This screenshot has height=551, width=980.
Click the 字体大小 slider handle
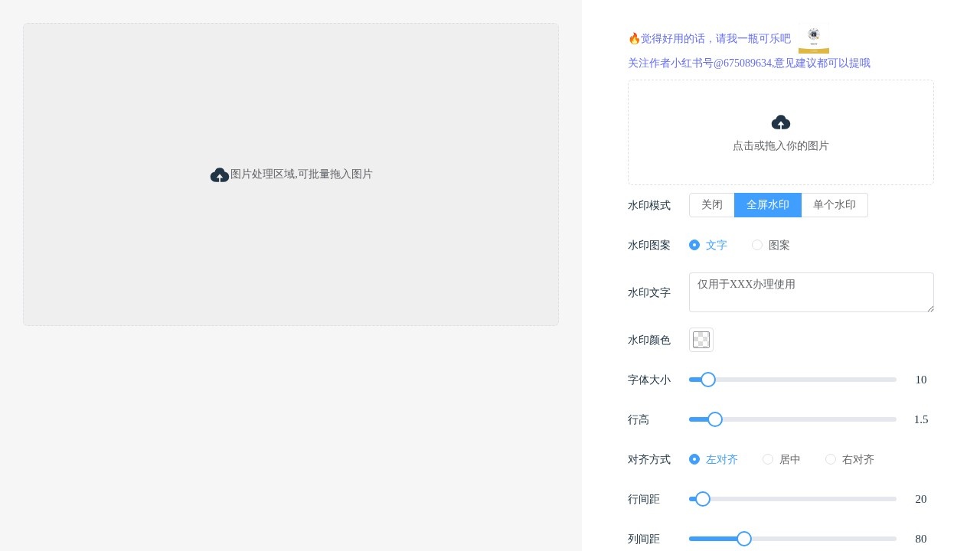click(707, 380)
